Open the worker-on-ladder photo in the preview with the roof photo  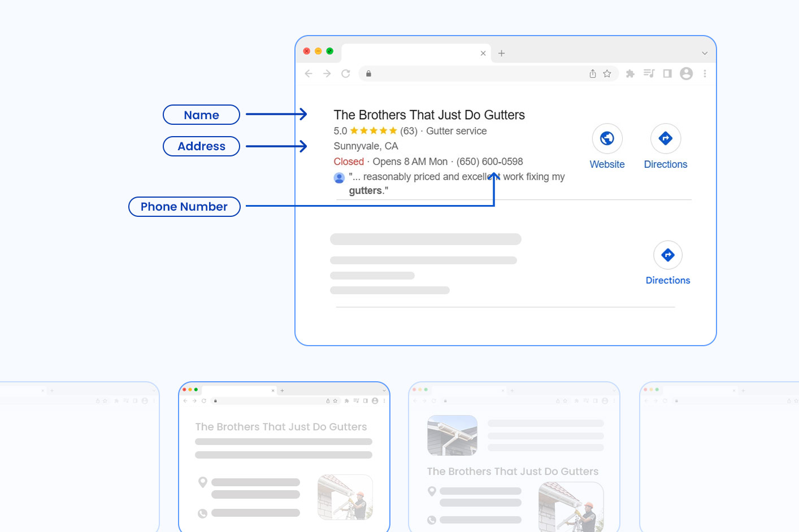click(571, 507)
